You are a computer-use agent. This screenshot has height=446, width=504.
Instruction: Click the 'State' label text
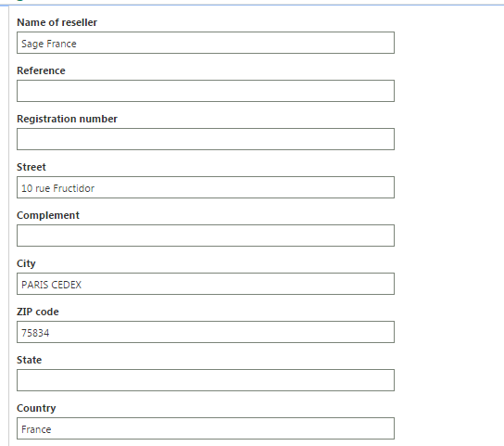(29, 360)
